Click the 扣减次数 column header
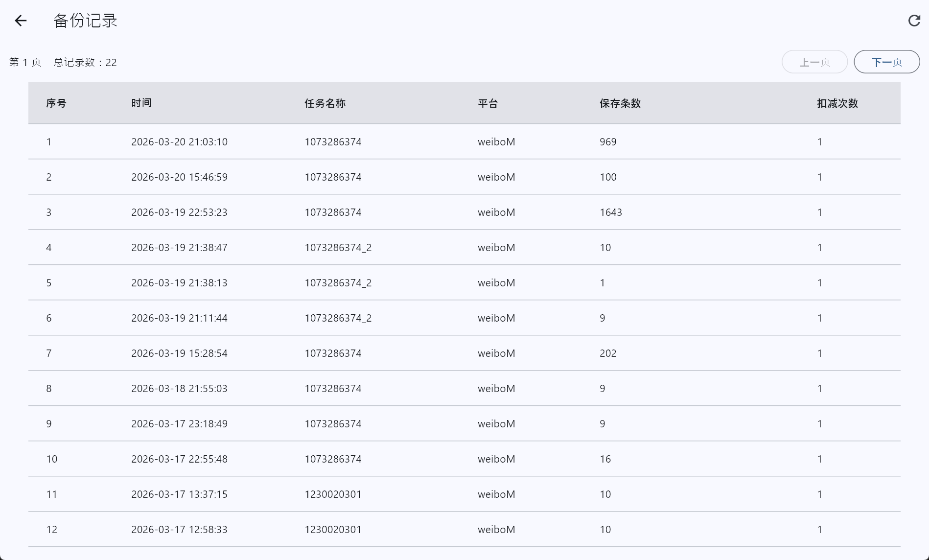This screenshot has width=929, height=560. pos(837,103)
